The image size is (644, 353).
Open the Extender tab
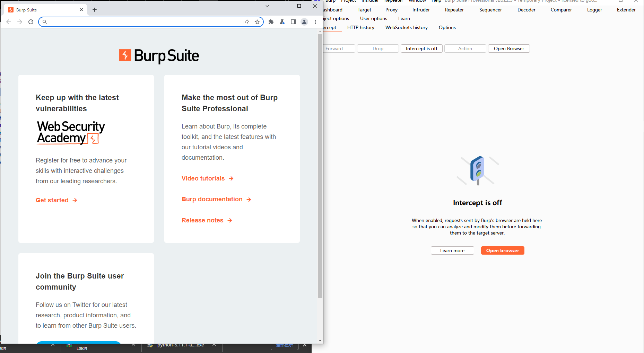click(x=626, y=10)
